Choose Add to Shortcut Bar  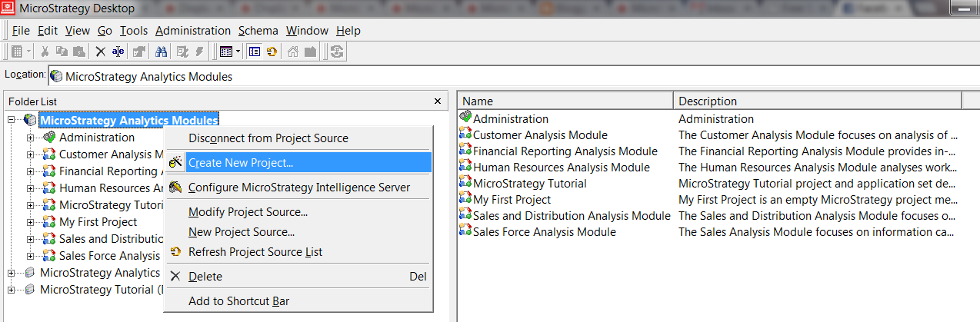299,300
